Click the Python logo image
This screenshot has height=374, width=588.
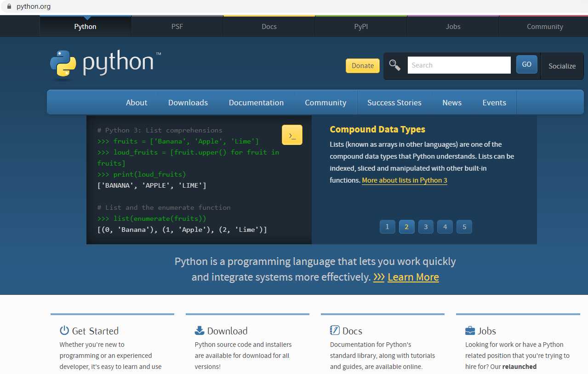(106, 64)
